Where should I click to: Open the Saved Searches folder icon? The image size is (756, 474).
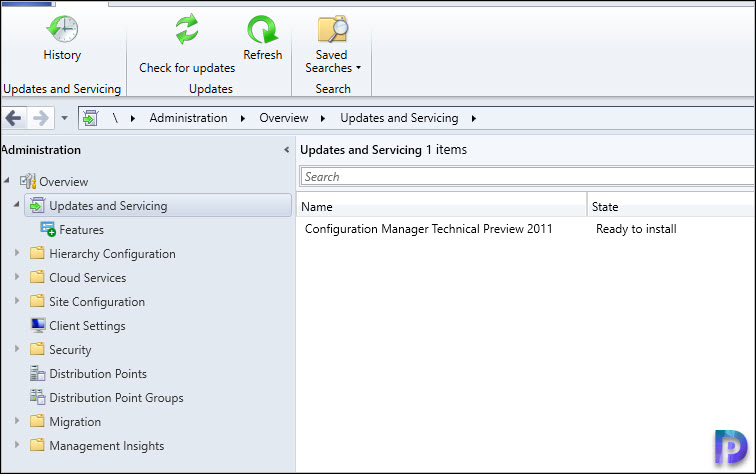click(333, 29)
